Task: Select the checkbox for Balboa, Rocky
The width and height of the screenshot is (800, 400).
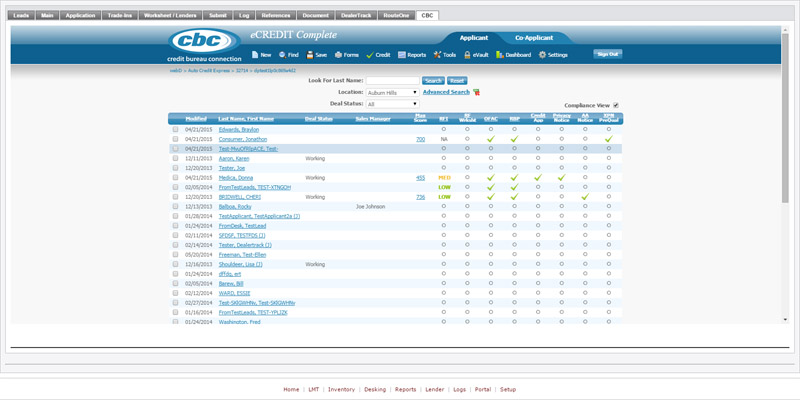Action: pos(176,207)
